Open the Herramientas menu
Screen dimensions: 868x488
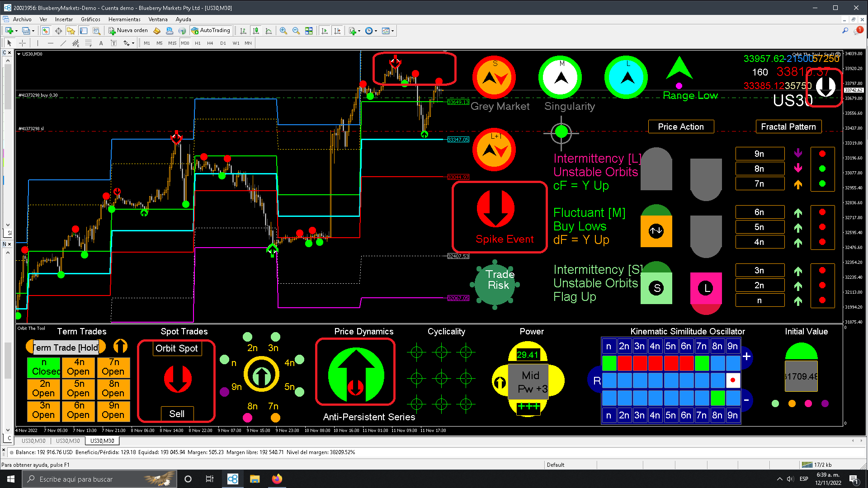tap(124, 19)
